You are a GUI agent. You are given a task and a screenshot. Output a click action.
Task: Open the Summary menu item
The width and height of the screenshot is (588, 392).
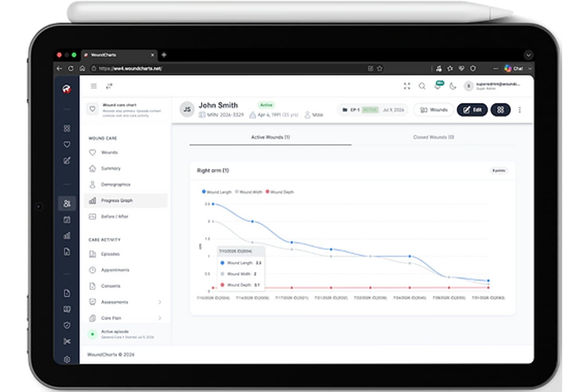(x=126, y=168)
